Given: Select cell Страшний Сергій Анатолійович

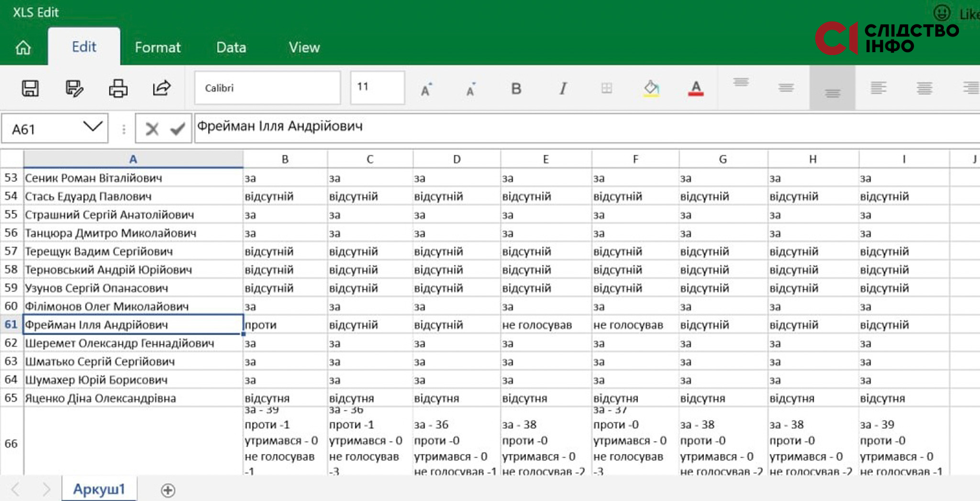Looking at the screenshot, I should tap(134, 214).
